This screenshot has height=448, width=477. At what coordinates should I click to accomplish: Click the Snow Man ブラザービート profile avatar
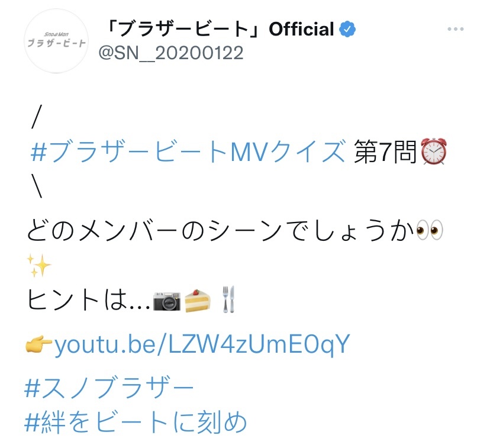(56, 41)
